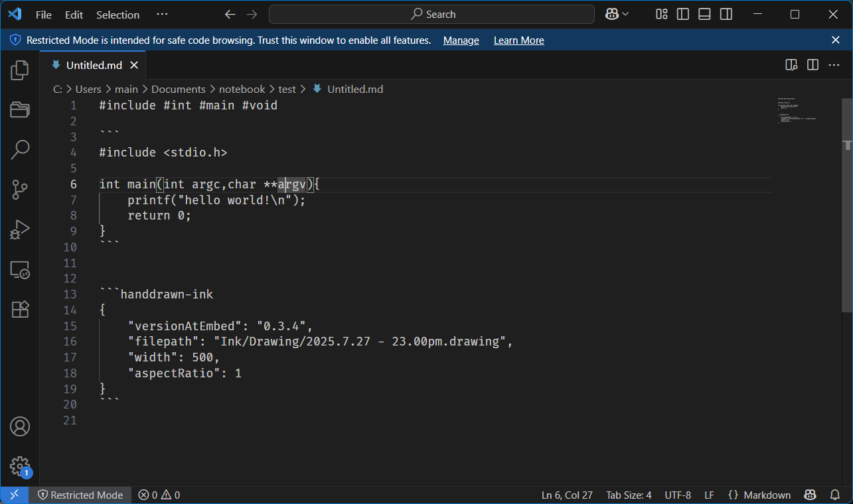Click the Search command center box
The height and width of the screenshot is (504, 853).
click(431, 14)
